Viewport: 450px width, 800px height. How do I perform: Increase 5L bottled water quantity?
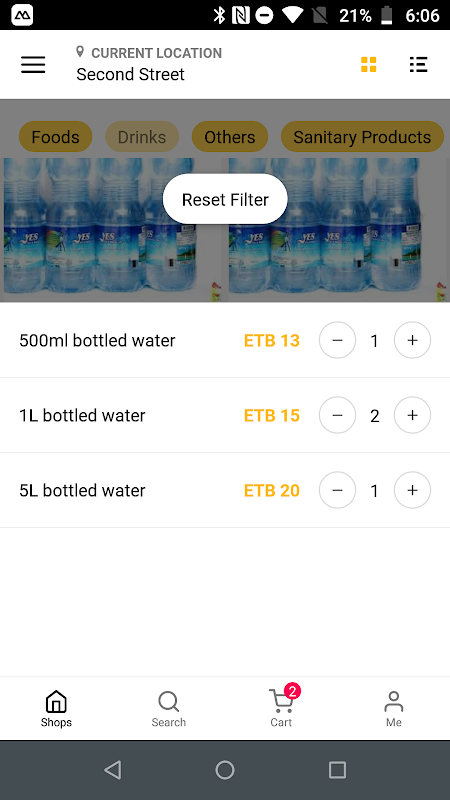pyautogui.click(x=412, y=490)
